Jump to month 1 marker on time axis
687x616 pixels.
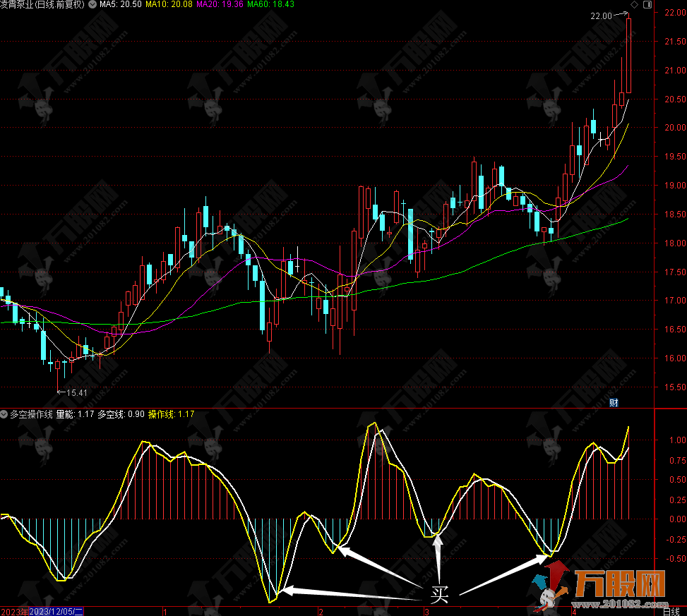pos(165,612)
